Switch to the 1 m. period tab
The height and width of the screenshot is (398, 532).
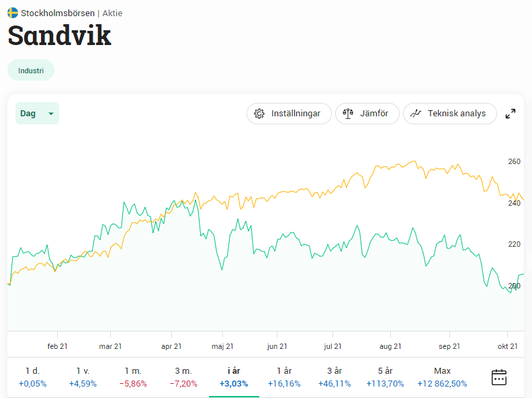[x=133, y=377]
